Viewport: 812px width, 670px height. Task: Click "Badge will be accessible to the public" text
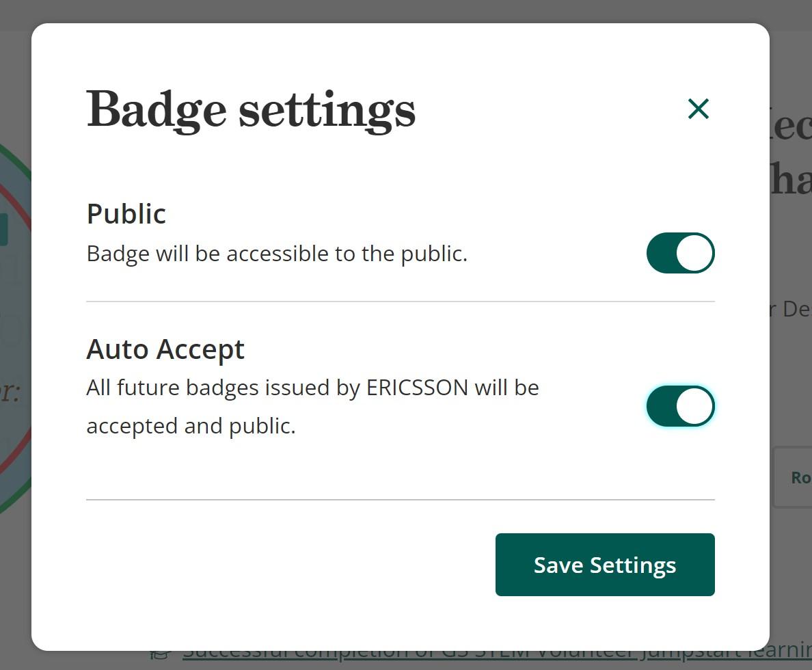(277, 254)
